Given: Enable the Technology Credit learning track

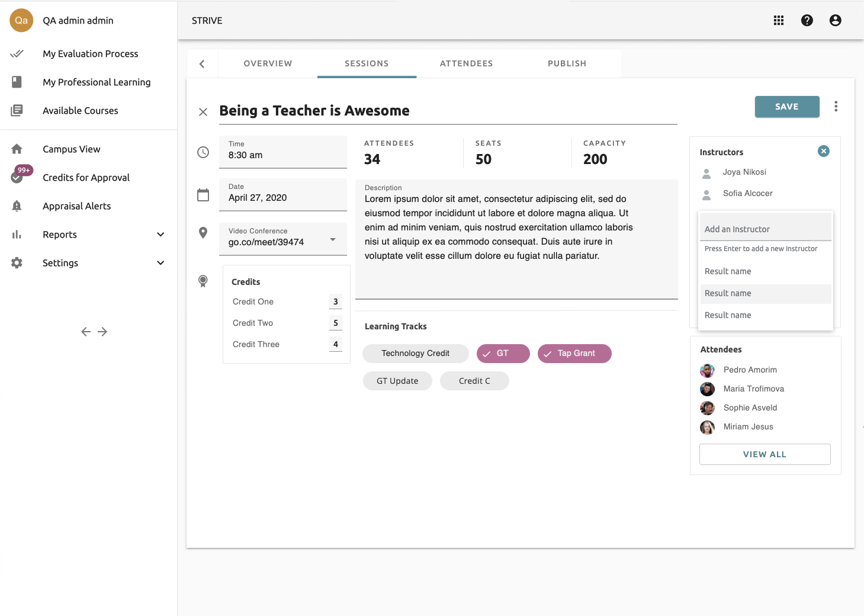Looking at the screenshot, I should coord(415,354).
